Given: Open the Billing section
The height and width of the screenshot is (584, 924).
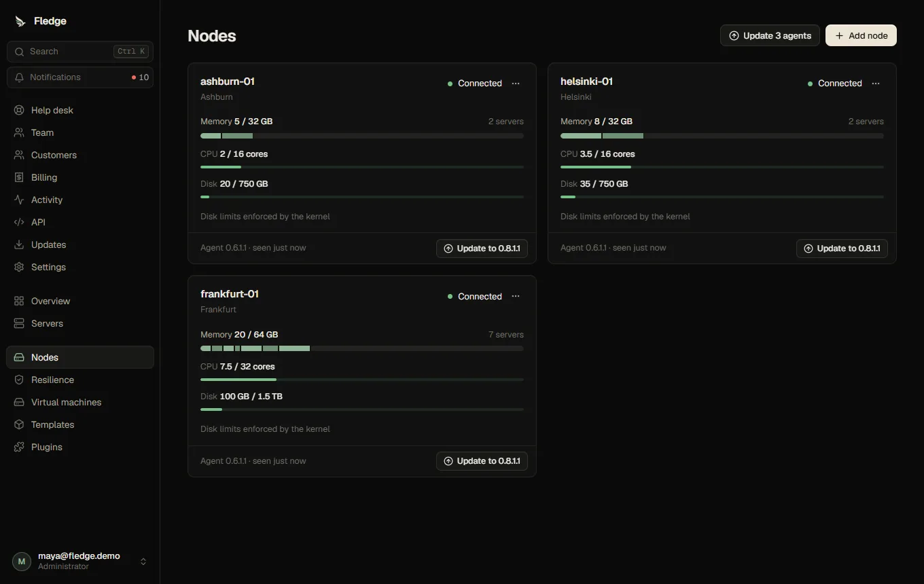Looking at the screenshot, I should (80, 177).
